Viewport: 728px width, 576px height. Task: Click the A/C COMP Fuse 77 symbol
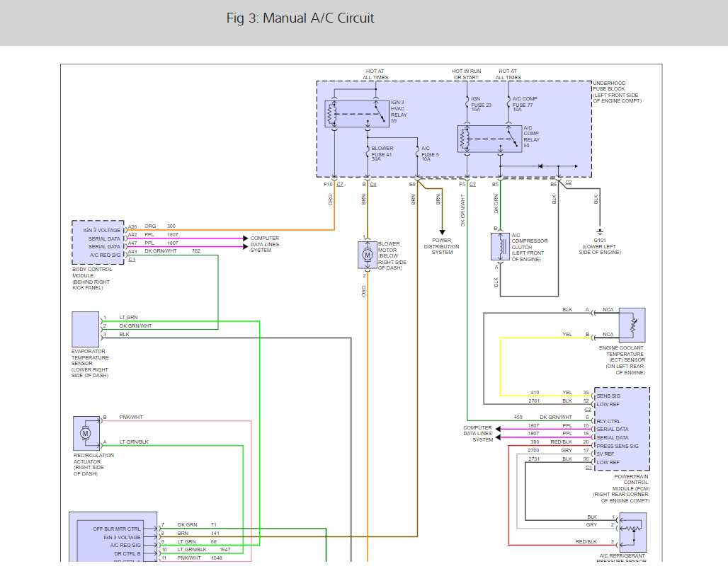pos(508,103)
